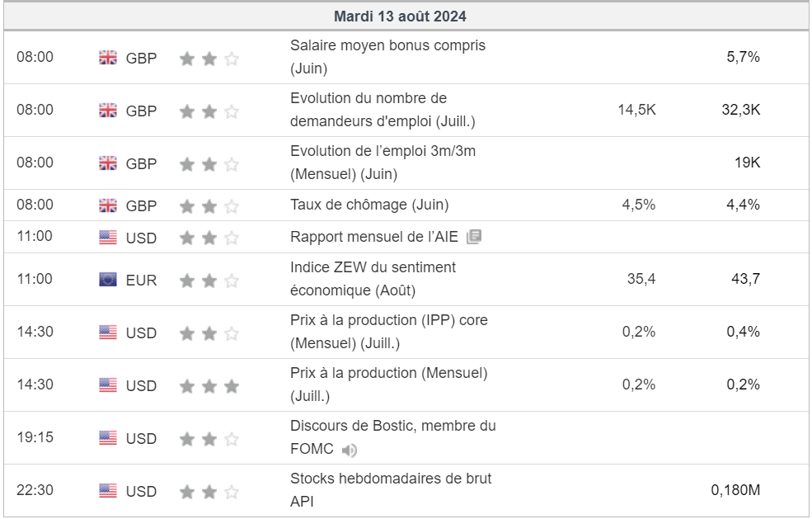Image resolution: width=812 pixels, height=519 pixels.
Task: Click the 35,4 forecast value for ZEW index
Action: pos(641,279)
